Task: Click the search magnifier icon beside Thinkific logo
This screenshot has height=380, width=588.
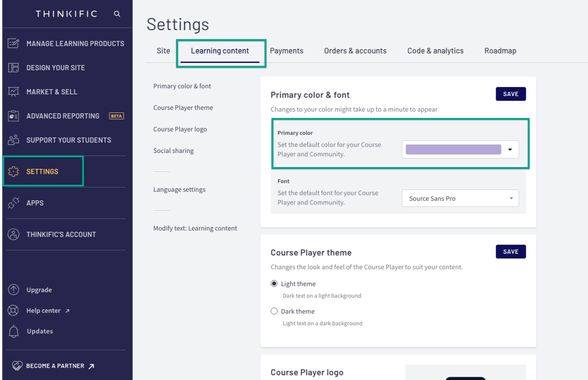Action: pos(117,14)
